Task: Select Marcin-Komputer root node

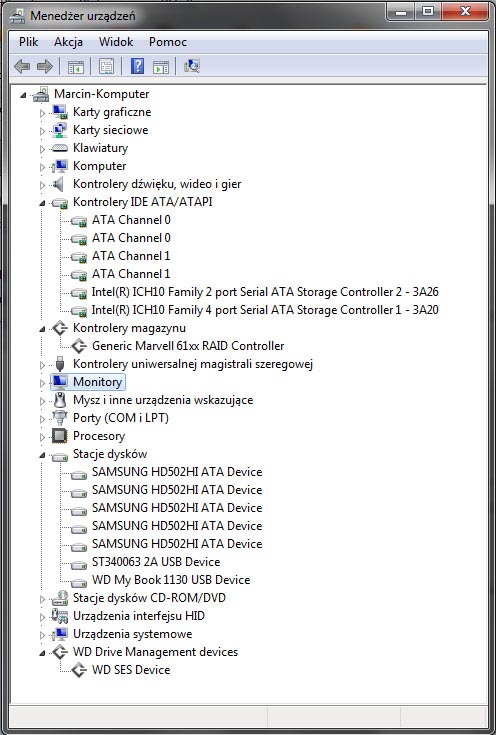Action: click(102, 94)
